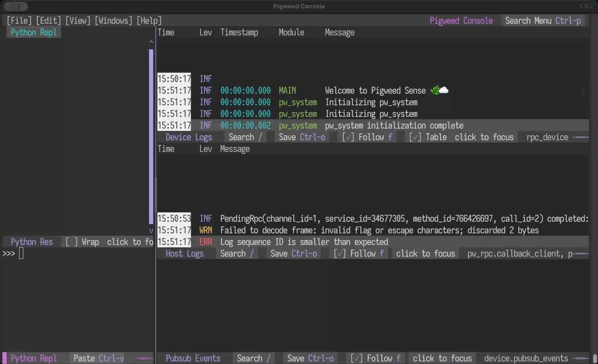Click the scroll up arrow in Python results

[x=151, y=42]
